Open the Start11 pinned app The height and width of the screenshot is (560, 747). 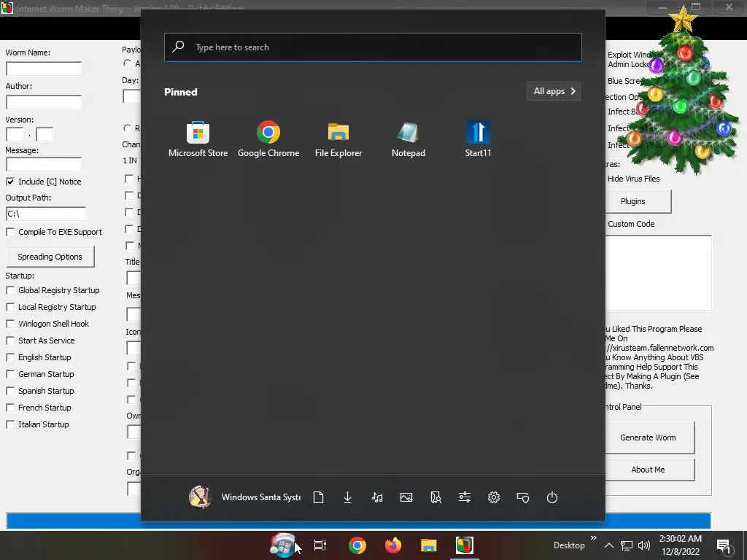(x=478, y=139)
